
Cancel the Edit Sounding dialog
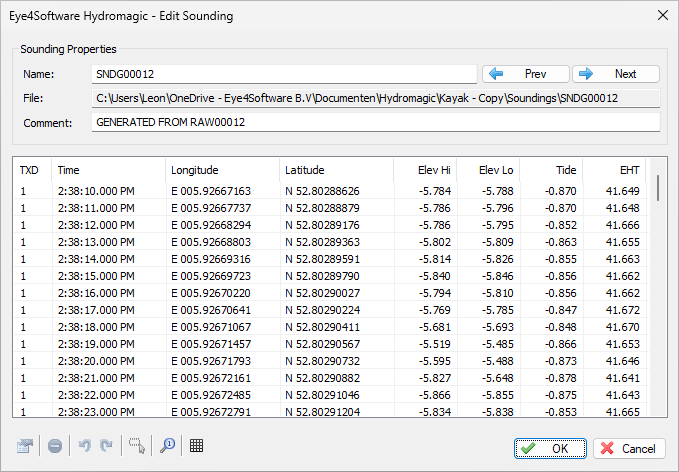(x=629, y=448)
